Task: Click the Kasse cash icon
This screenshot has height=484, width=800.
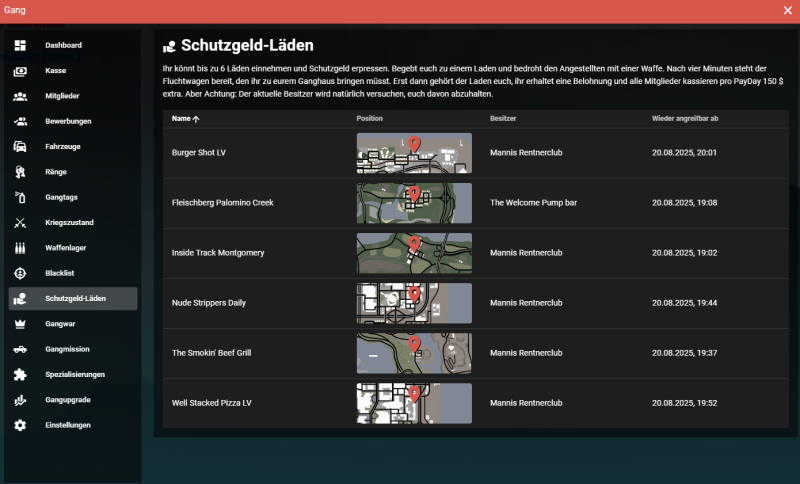Action: 20,71
